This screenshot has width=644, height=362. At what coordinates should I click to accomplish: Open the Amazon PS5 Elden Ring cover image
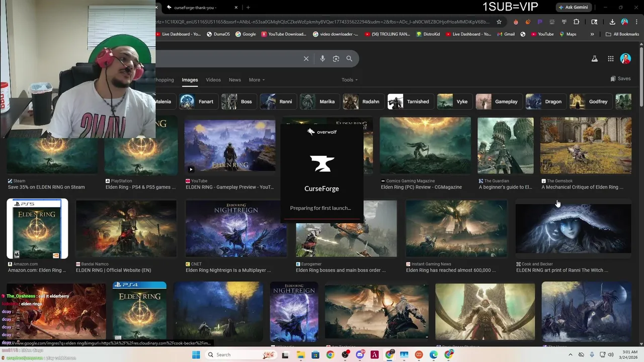point(37,229)
